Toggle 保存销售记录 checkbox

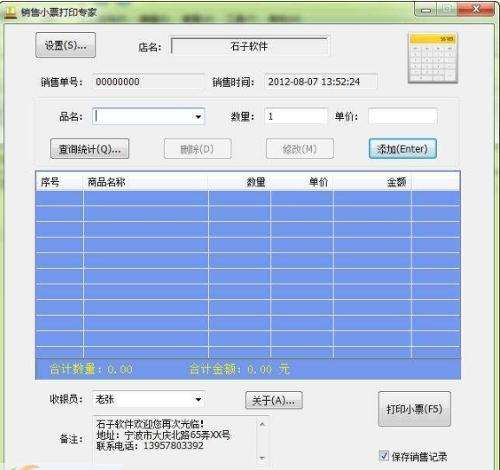[384, 456]
